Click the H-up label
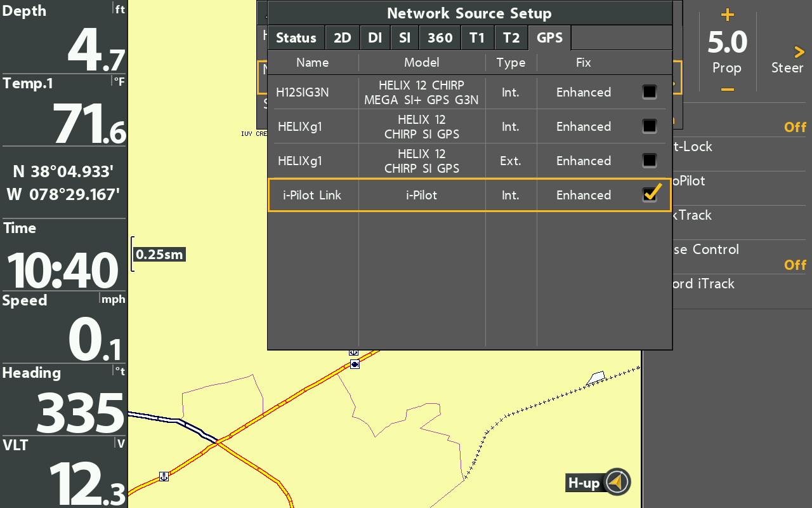812x508 pixels. 584,484
